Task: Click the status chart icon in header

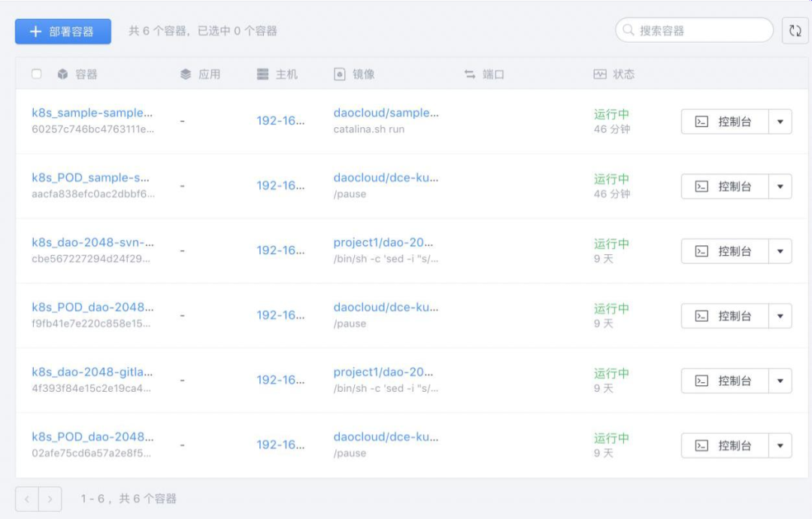Action: pyautogui.click(x=599, y=74)
